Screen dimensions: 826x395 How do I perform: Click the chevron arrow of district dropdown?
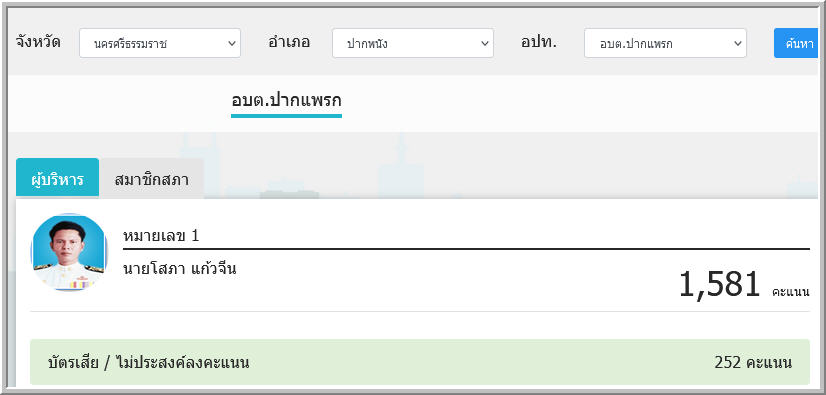click(x=485, y=43)
